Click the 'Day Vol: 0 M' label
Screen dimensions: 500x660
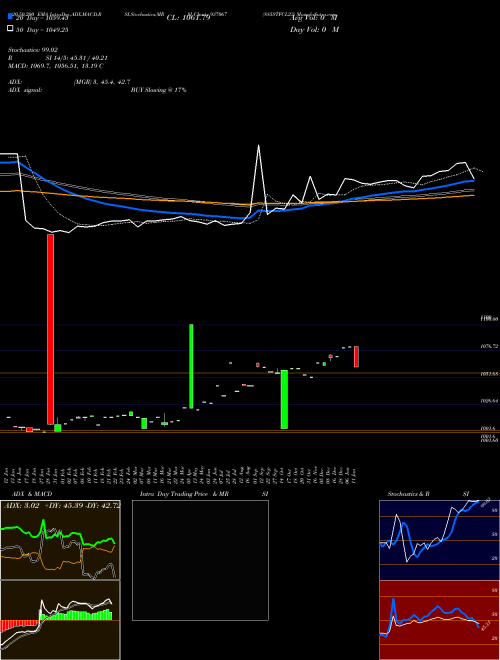pos(314,30)
